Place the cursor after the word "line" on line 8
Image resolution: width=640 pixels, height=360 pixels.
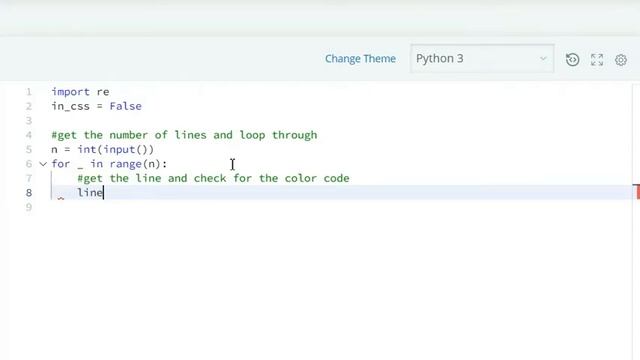(104, 193)
